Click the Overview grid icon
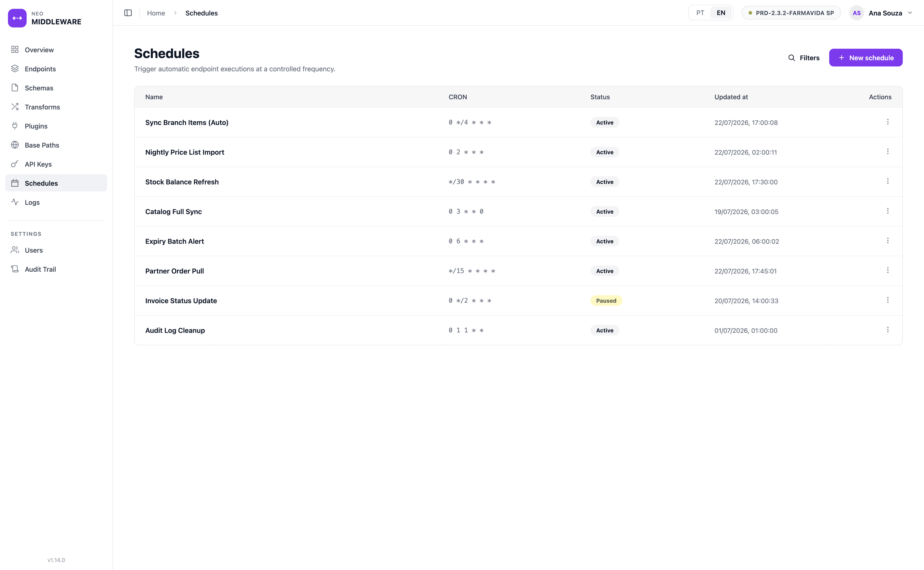This screenshot has width=924, height=570. point(15,50)
